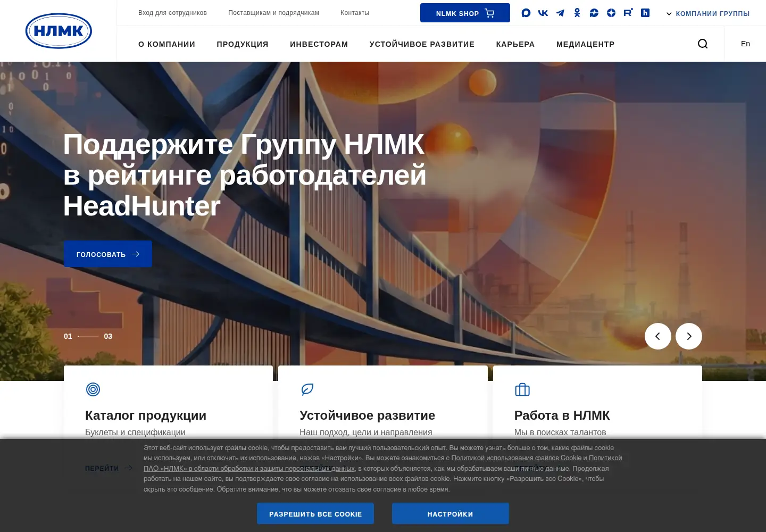Click Разрешить все cookie button

pos(315,513)
